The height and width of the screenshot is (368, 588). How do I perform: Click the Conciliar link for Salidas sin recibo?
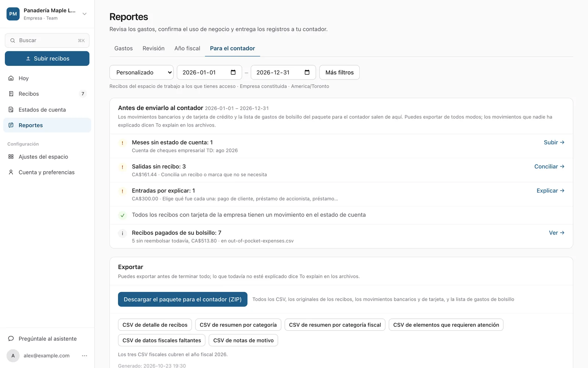(549, 167)
